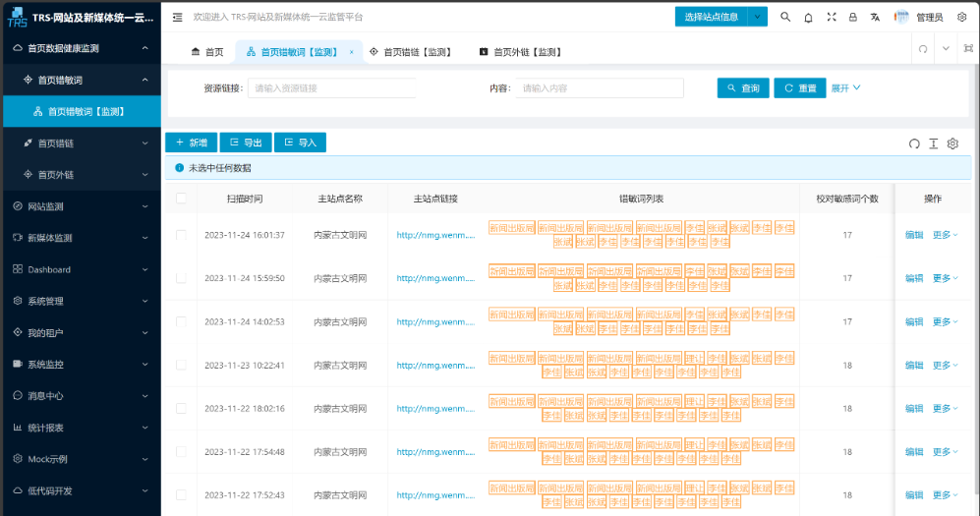Open the nmg.wenm link in first row
The width and height of the screenshot is (980, 516).
[x=434, y=235]
